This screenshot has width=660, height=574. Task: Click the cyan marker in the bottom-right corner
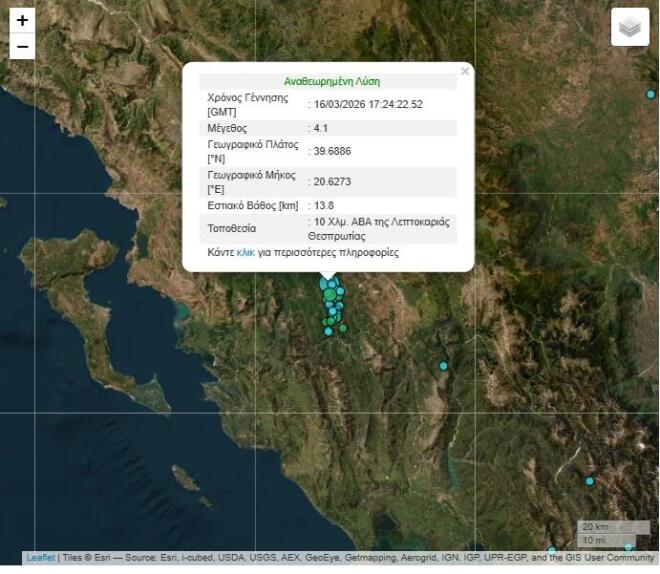point(628,547)
